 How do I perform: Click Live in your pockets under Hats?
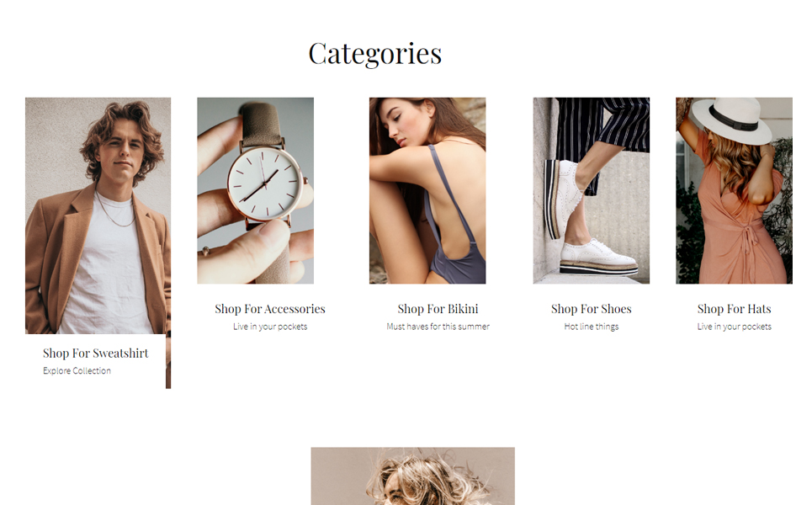click(x=734, y=327)
